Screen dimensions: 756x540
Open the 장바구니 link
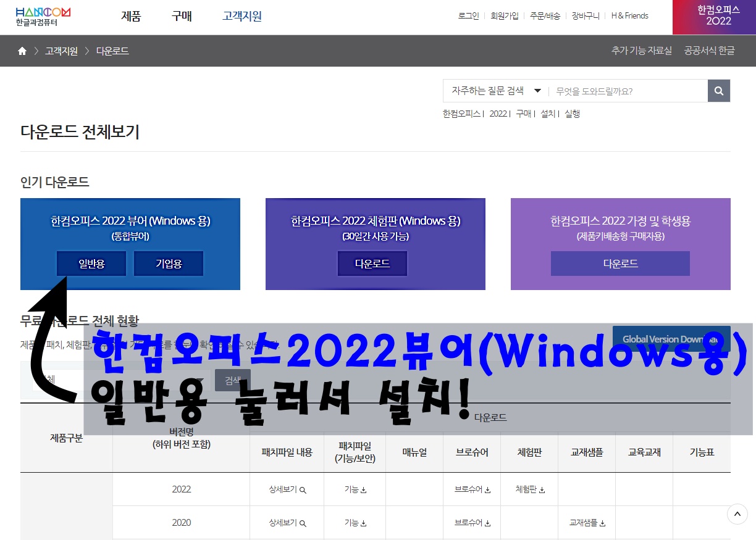tap(586, 16)
